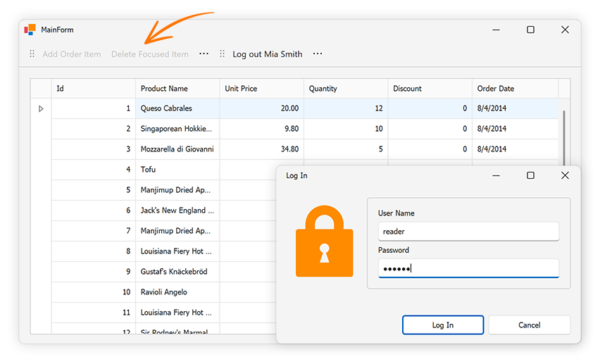Image resolution: width=600 pixels, height=364 pixels.
Task: Open overflow menu after Delete Focused Item
Action: tap(204, 54)
